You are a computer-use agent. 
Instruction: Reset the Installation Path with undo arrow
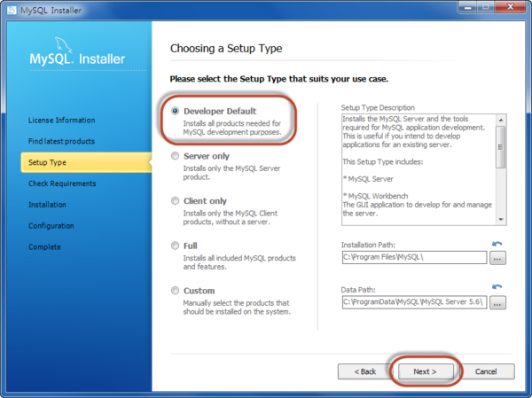click(497, 244)
